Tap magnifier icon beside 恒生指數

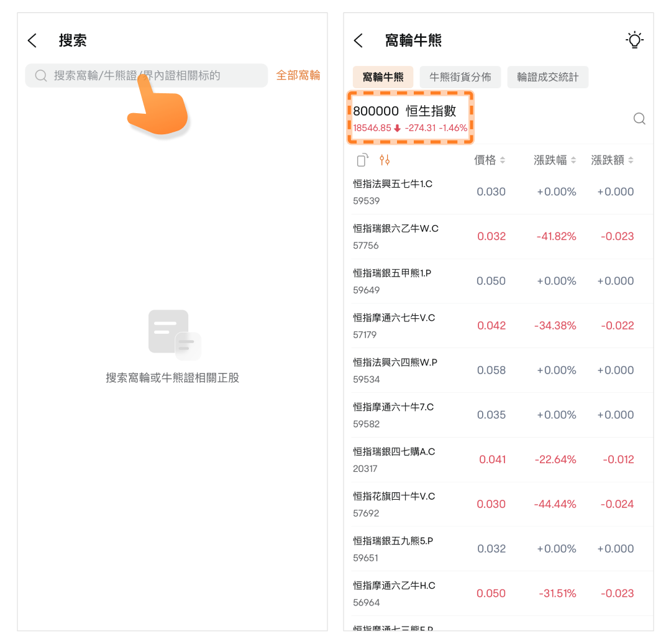(x=639, y=119)
